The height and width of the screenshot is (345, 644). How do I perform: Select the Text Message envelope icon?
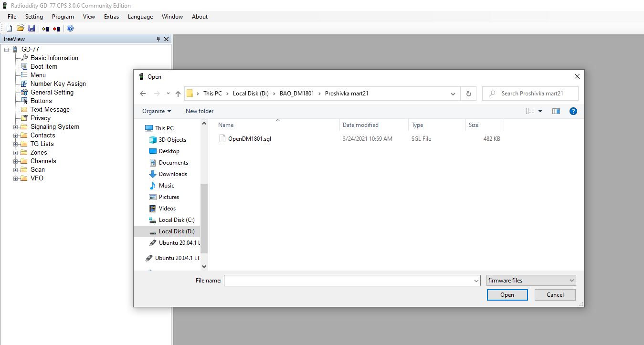tap(25, 109)
